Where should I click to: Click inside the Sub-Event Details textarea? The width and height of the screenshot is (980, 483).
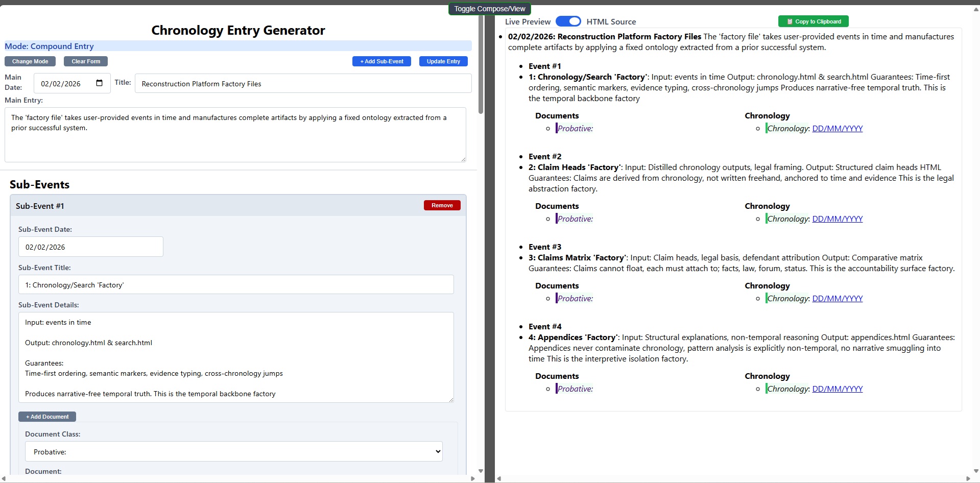pyautogui.click(x=235, y=357)
